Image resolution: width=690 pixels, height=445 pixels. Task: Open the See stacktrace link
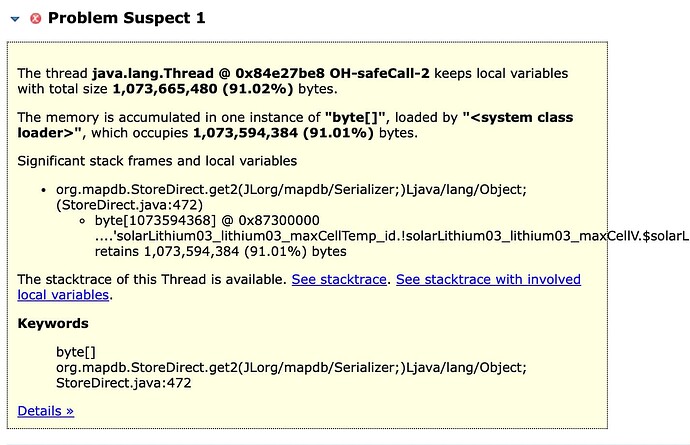(x=339, y=280)
